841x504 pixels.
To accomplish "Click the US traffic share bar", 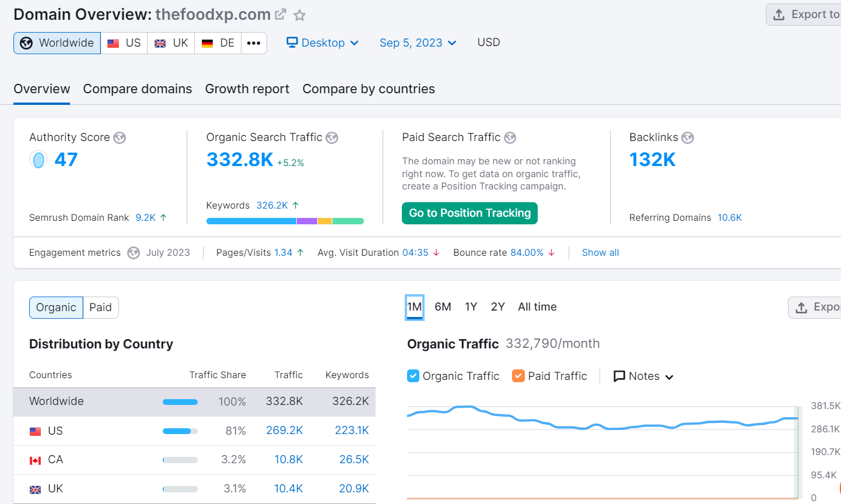I will (180, 431).
